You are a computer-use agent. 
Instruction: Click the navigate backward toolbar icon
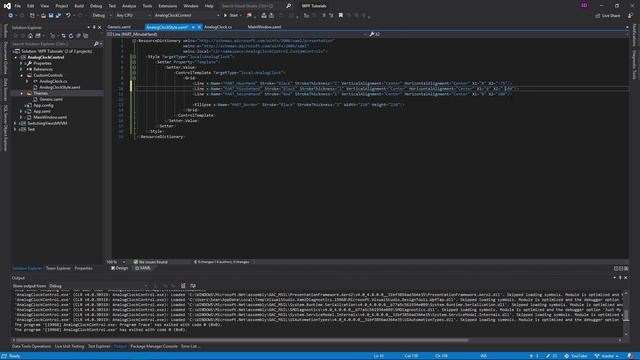tap(11, 16)
